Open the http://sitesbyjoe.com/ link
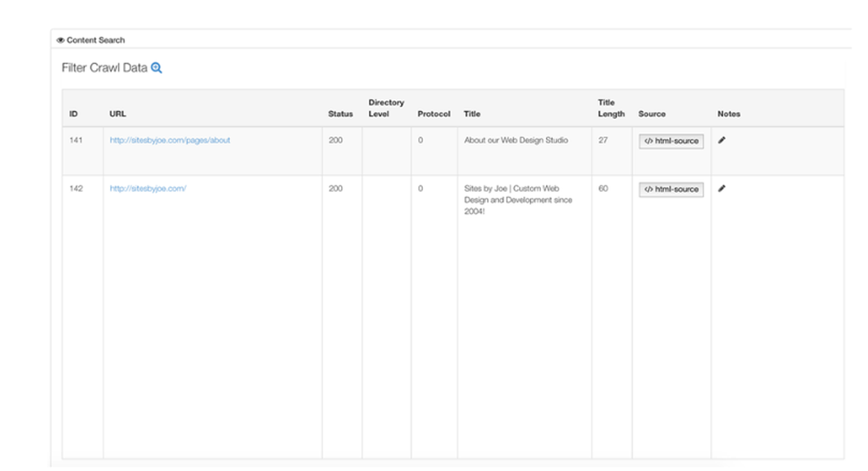Screen dimensions: 868x471 [x=148, y=188]
